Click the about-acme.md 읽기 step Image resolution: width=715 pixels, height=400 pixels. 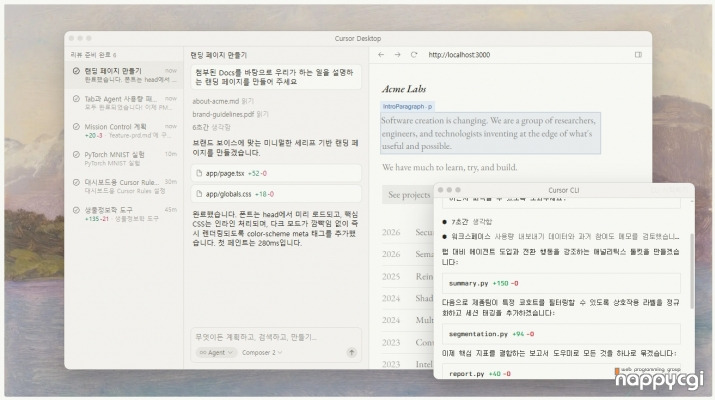click(x=223, y=101)
